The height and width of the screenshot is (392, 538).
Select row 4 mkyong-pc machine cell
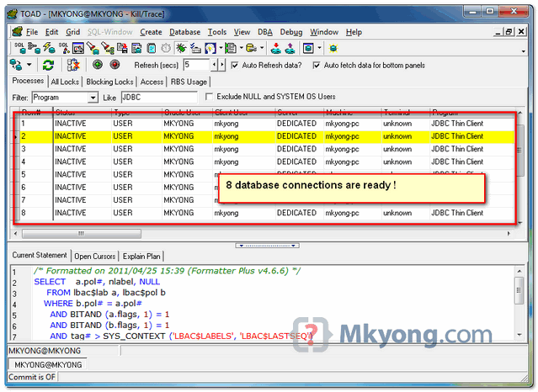[353, 162]
